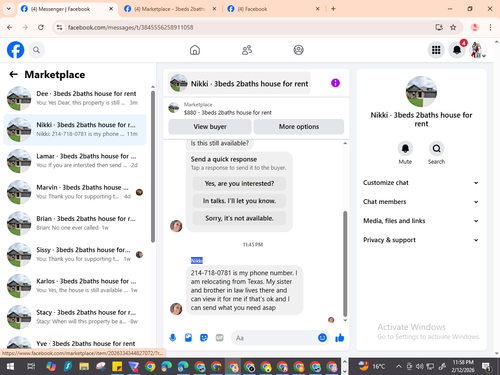Select the Nikki conversation row
The height and width of the screenshot is (375, 500).
tap(75, 129)
